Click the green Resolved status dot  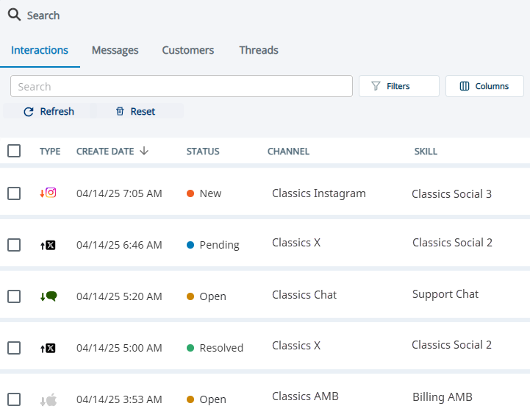[x=190, y=348]
